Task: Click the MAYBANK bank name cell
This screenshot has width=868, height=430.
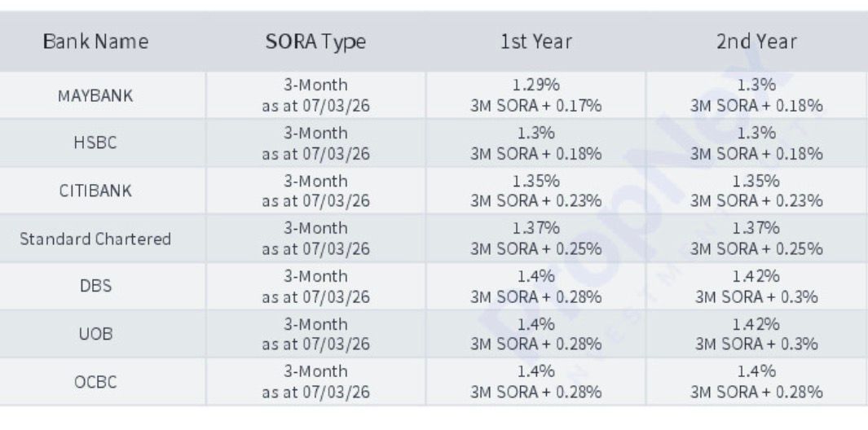Action: [95, 95]
